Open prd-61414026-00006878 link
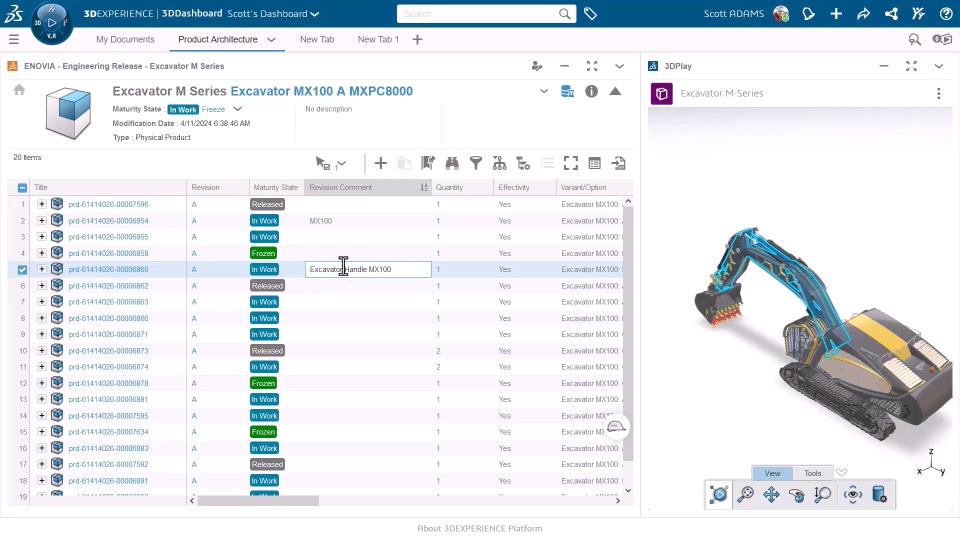960x540 pixels. 108,383
